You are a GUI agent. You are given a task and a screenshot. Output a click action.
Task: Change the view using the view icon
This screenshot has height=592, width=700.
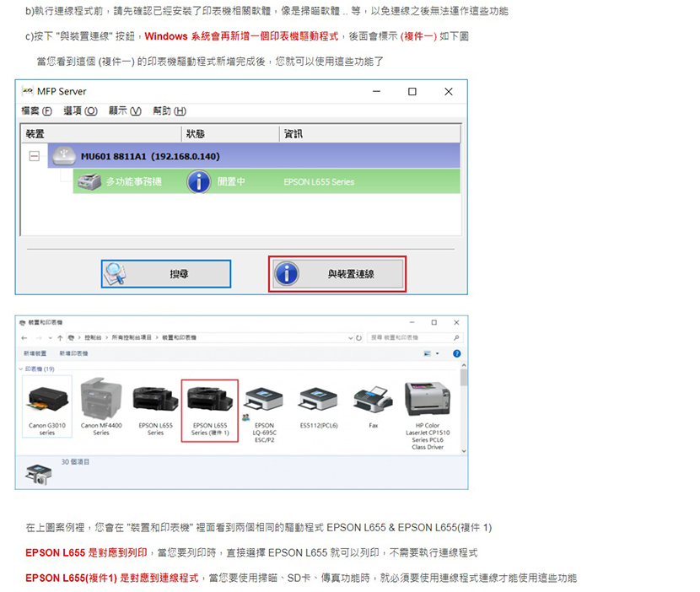click(428, 353)
